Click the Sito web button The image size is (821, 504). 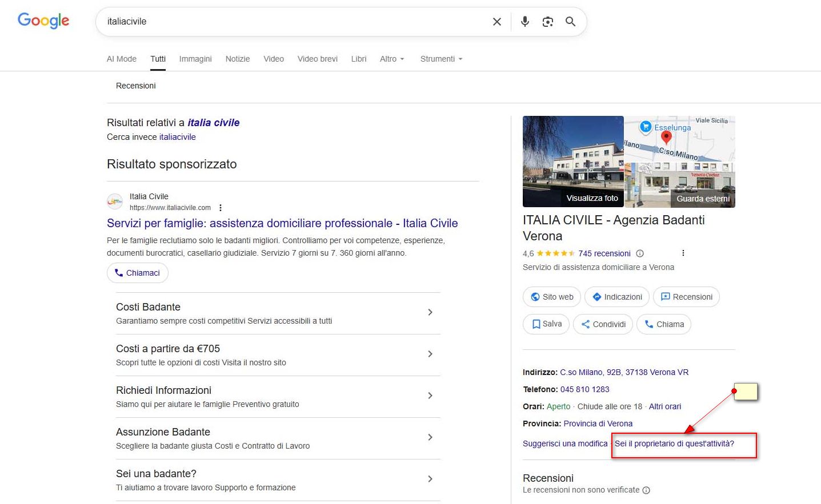click(x=552, y=297)
